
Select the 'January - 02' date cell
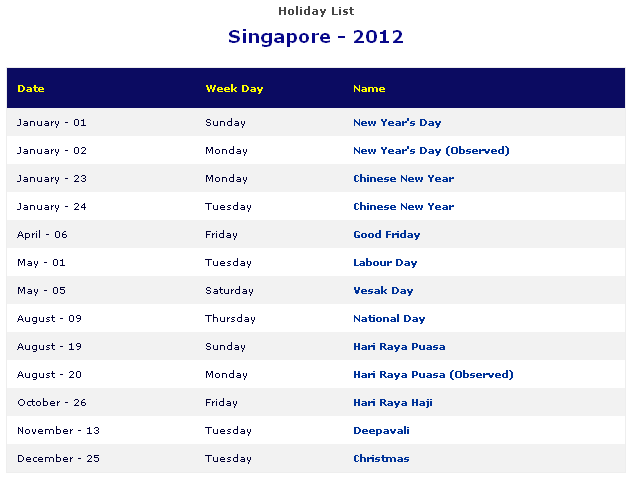pyautogui.click(x=52, y=150)
